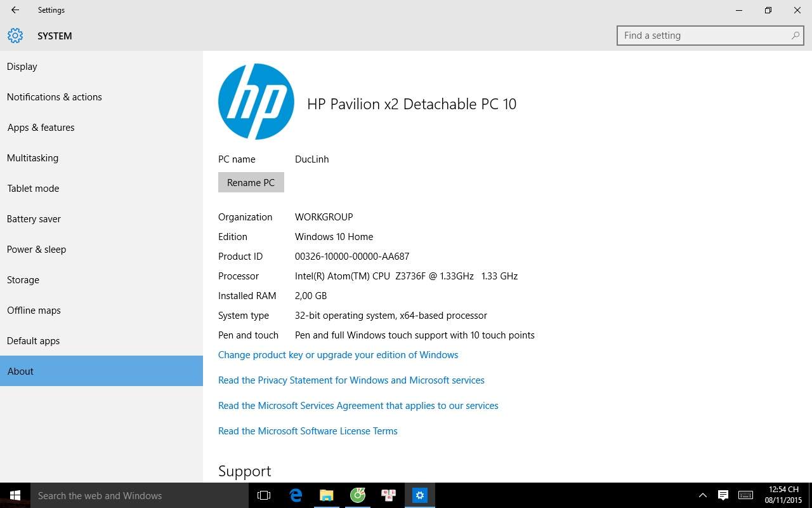Click the Intel(R) Atom(TM) CPU processor text
The height and width of the screenshot is (508, 812).
pyautogui.click(x=407, y=276)
